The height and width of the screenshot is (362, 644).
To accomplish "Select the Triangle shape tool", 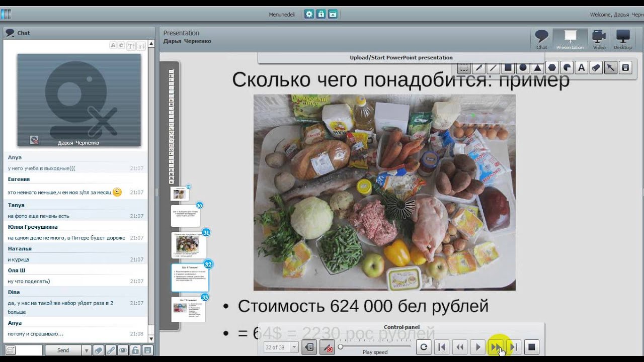I will click(537, 67).
